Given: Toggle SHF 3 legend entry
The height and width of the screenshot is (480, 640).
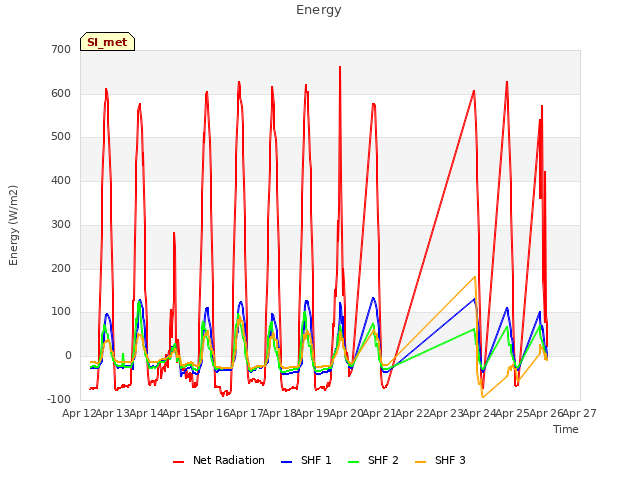Looking at the screenshot, I should point(440,460).
